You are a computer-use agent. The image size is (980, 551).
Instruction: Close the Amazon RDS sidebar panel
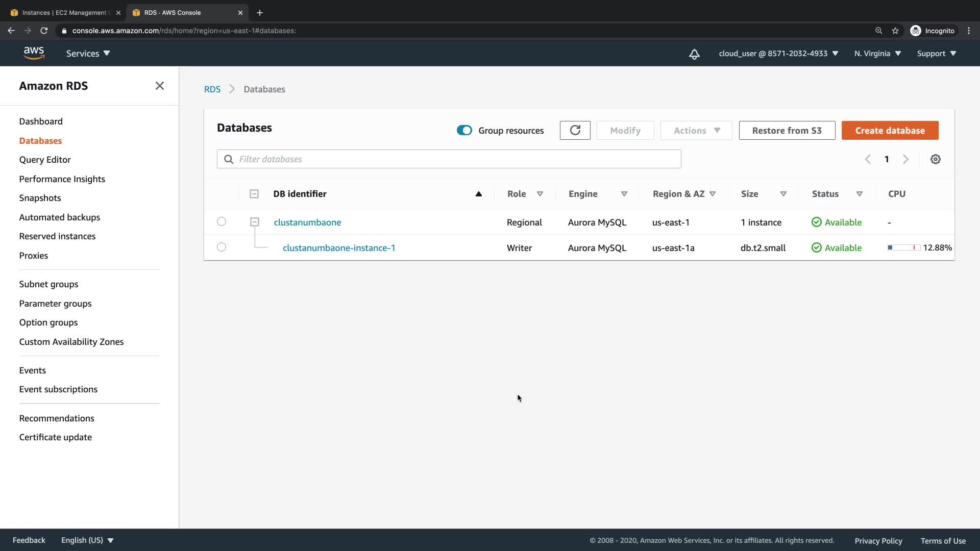tap(160, 86)
